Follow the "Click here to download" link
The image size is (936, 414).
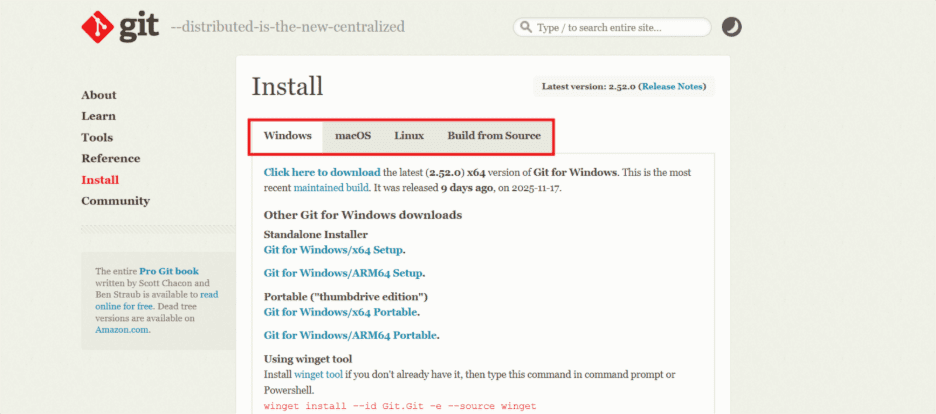322,172
